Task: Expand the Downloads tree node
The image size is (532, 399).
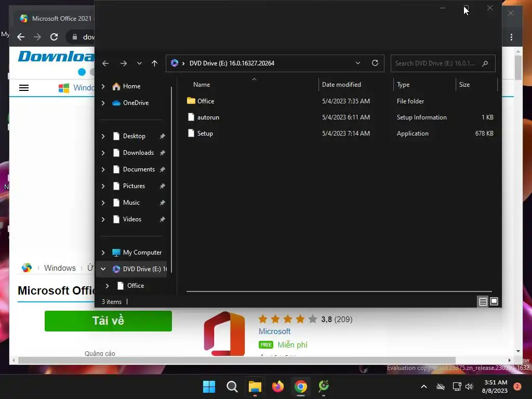Action: point(103,153)
